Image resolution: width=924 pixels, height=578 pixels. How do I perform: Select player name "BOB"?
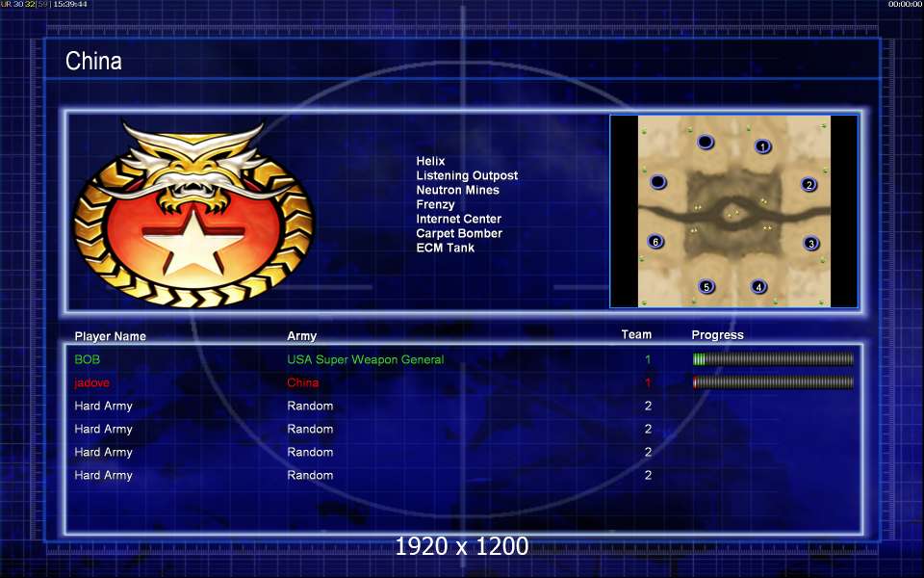point(88,359)
